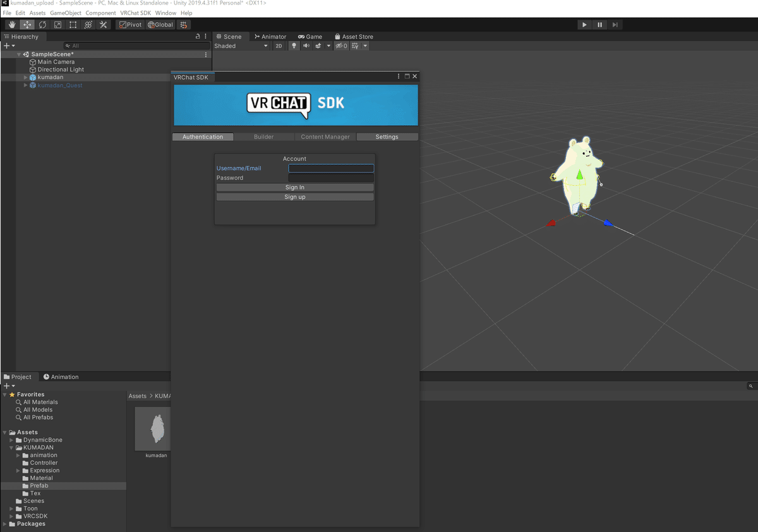The image size is (758, 532).
Task: Select the Rect tool
Action: click(x=73, y=25)
